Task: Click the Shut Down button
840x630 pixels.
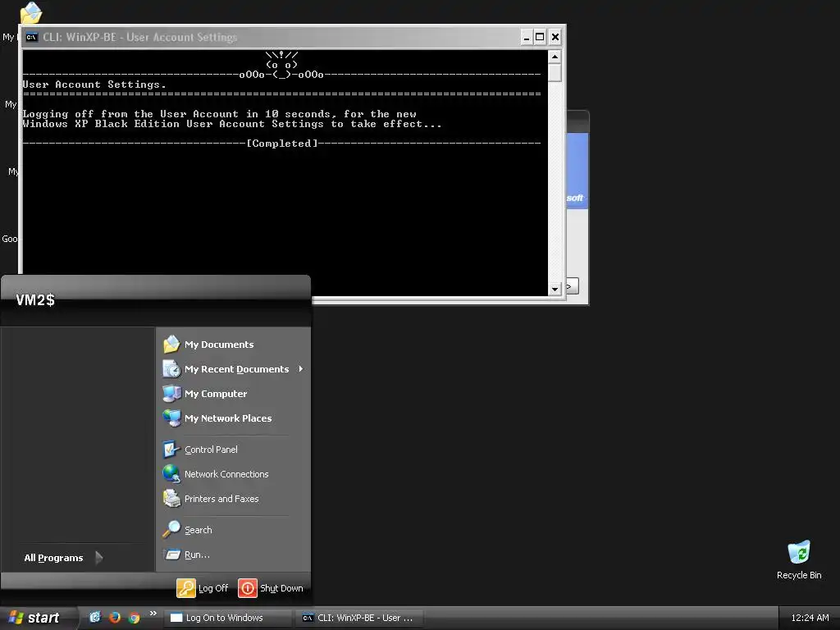Action: tap(271, 588)
